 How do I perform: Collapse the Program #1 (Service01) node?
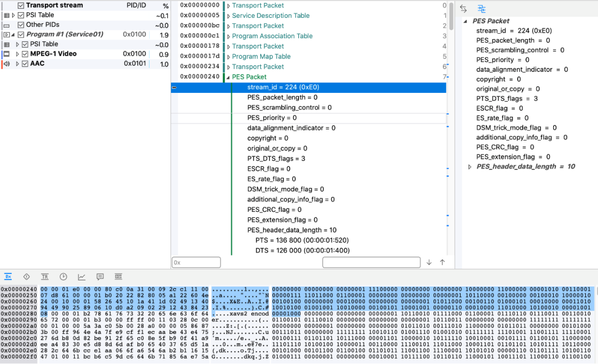pos(13,35)
